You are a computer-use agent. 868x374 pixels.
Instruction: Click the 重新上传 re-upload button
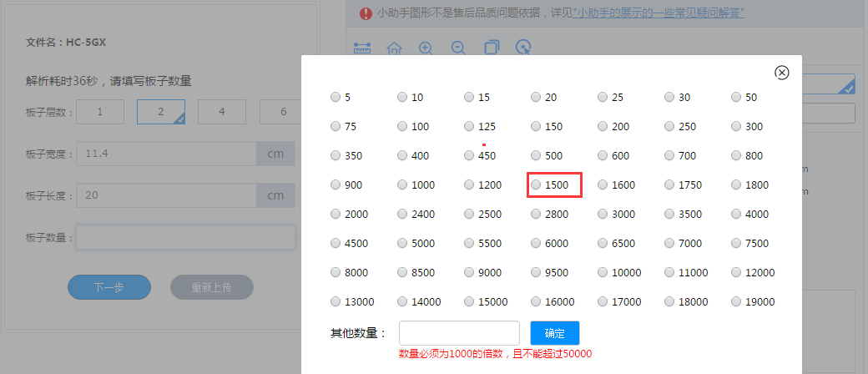coord(211,287)
